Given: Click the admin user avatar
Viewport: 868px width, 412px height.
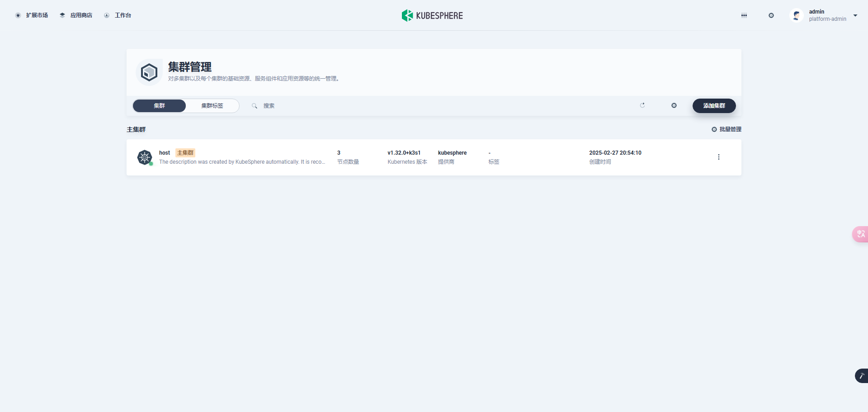Looking at the screenshot, I should pos(797,15).
